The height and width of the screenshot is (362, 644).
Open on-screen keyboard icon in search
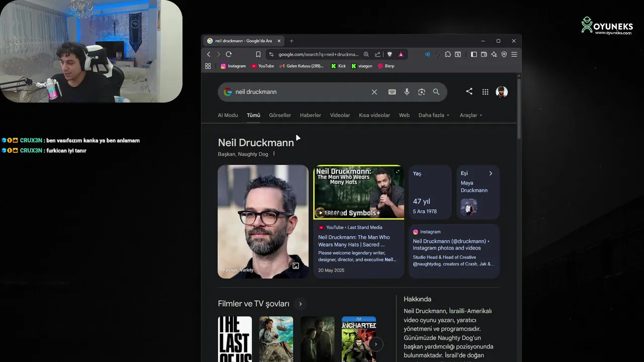click(392, 92)
